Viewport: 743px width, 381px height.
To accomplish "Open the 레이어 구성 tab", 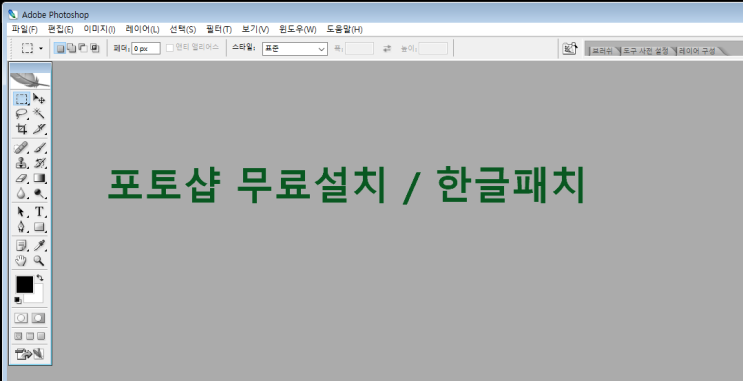I will coord(697,51).
